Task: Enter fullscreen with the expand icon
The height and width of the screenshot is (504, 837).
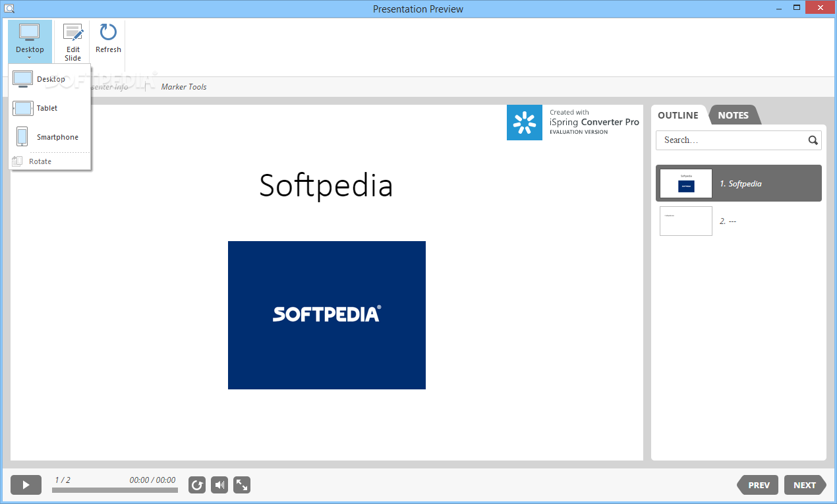Action: click(x=242, y=486)
